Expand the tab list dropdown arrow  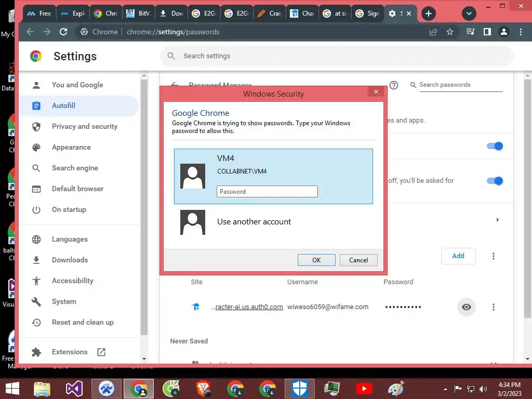pyautogui.click(x=469, y=14)
